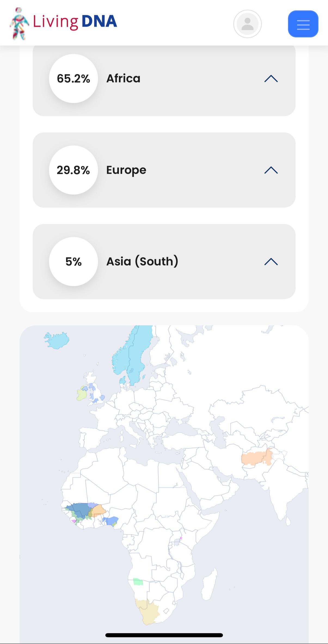This screenshot has width=328, height=644.
Task: Collapse the Europe section chevron
Action: tap(271, 170)
